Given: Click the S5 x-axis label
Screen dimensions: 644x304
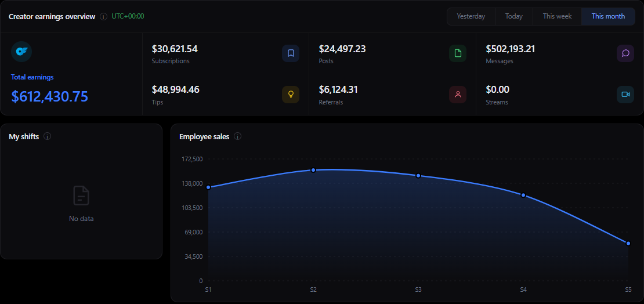Looking at the screenshot, I should coord(628,289).
